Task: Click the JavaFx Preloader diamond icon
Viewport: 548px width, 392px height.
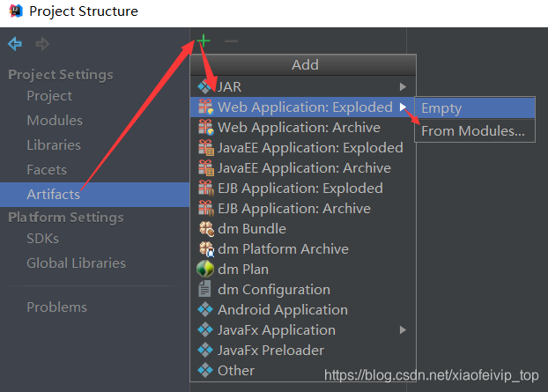Action: coord(205,350)
